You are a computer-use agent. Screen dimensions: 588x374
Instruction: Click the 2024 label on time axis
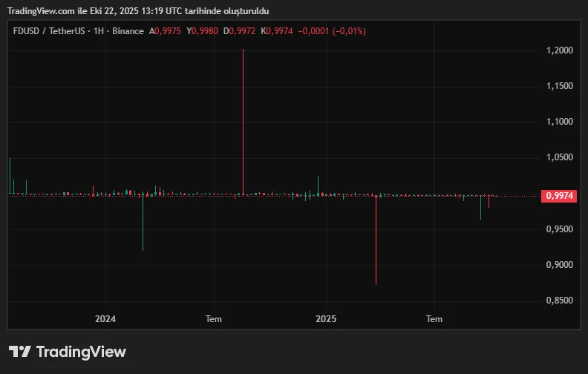coord(105,319)
